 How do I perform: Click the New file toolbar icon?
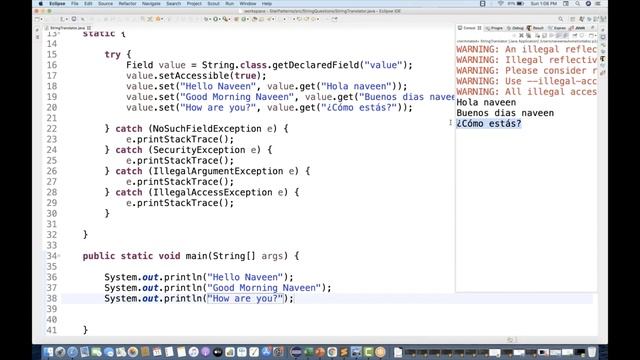click(x=38, y=19)
